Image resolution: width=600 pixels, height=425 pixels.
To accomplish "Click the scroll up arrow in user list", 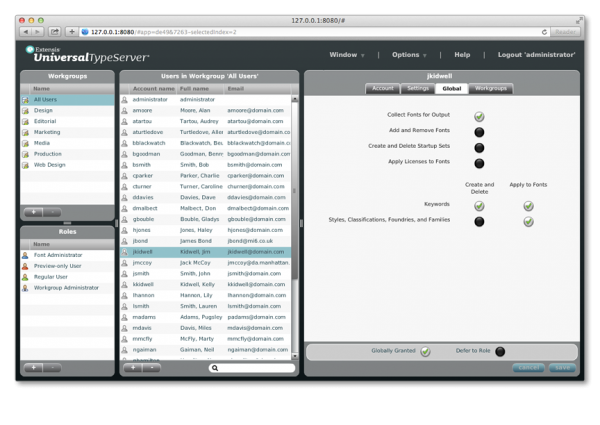I will click(x=295, y=99).
